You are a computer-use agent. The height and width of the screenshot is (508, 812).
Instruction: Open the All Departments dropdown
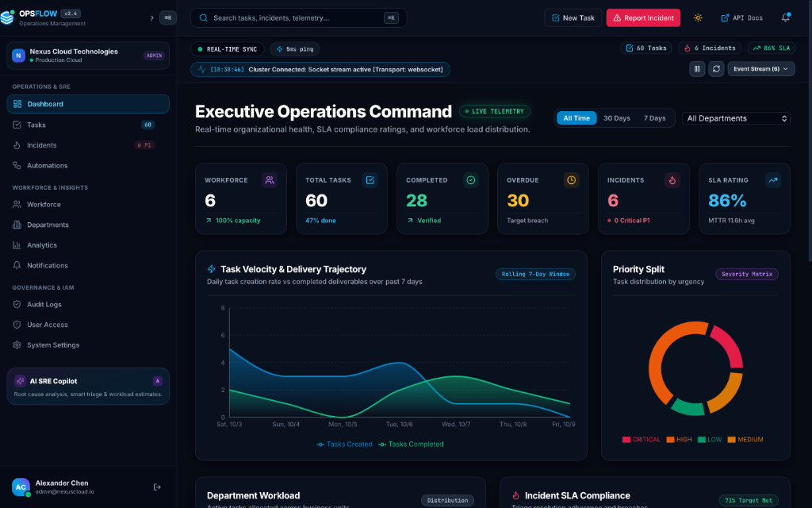pos(737,118)
